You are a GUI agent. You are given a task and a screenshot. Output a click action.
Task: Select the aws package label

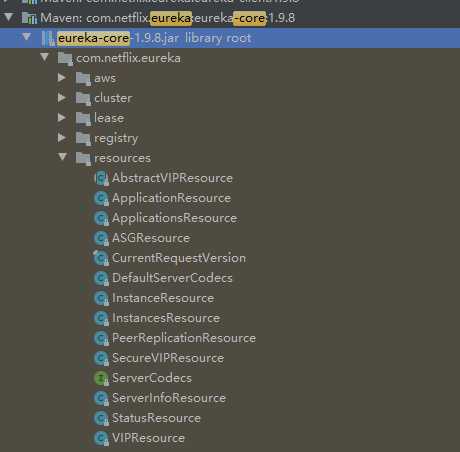[x=105, y=78]
